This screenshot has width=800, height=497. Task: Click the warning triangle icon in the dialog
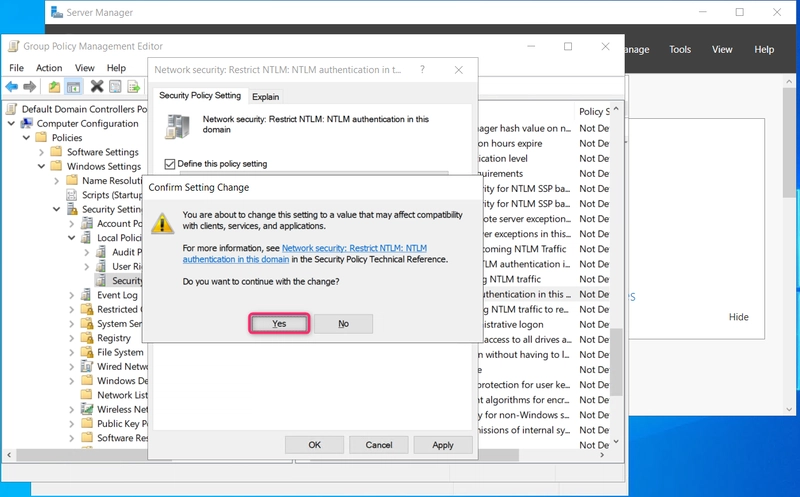tap(163, 223)
